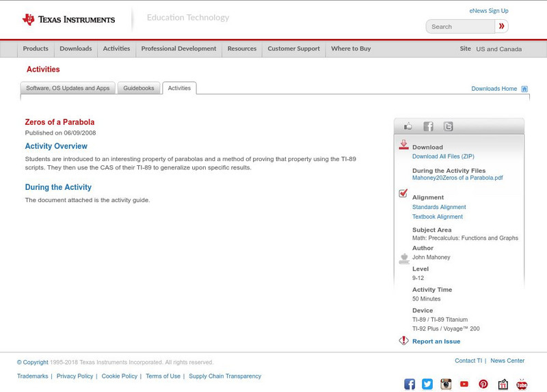Click the TI-89 / TI-89 Titanium device text

pos(440,320)
